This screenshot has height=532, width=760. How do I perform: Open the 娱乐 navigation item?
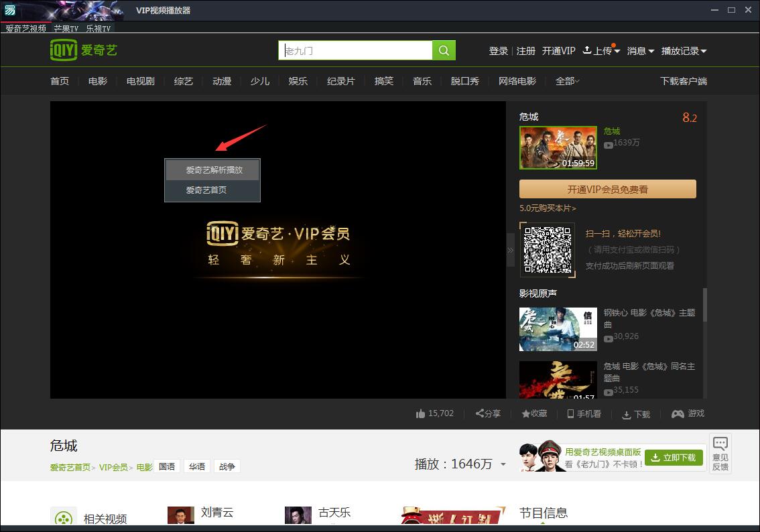298,81
